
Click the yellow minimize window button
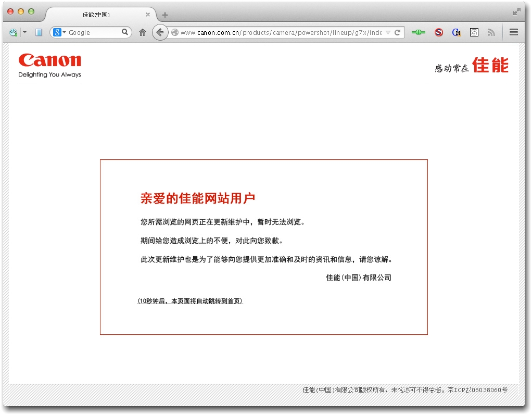click(21, 11)
